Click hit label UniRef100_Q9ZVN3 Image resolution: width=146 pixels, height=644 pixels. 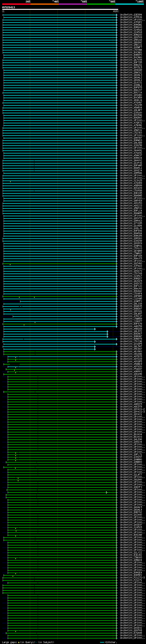[x=131, y=263]
